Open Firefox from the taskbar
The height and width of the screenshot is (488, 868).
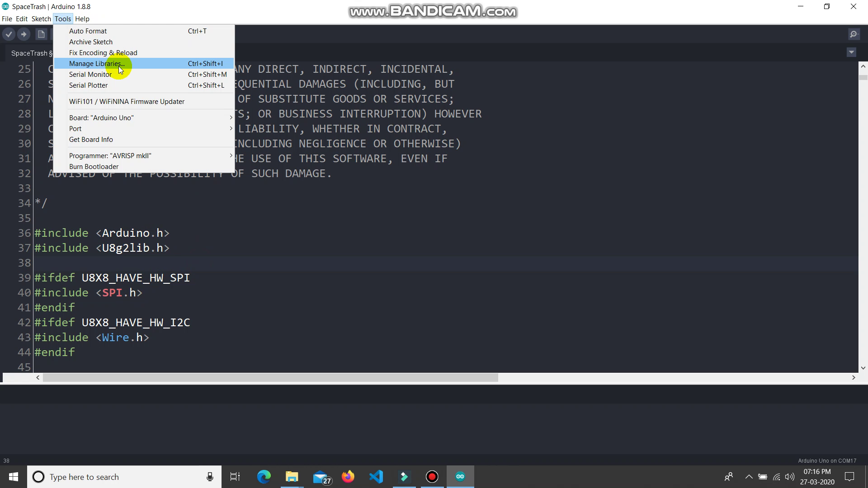pos(348,477)
